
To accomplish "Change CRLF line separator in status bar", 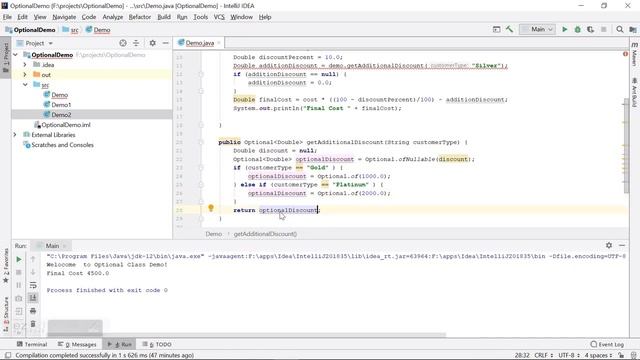I will pos(543,355).
